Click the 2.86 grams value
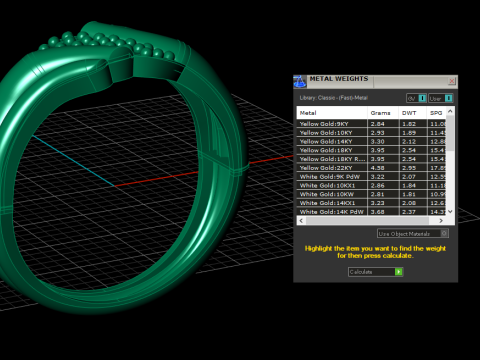Viewport: 480px width, 360px height. click(x=378, y=185)
